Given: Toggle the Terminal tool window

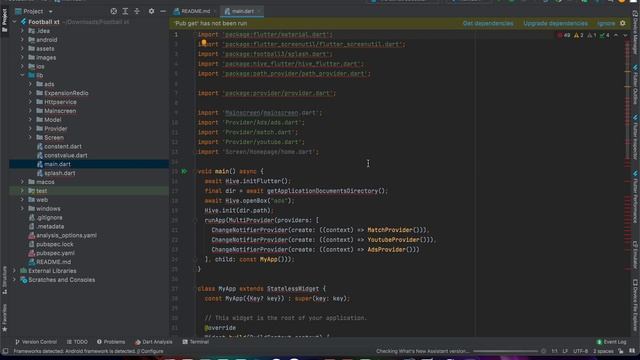Looking at the screenshot, I should tap(196, 342).
